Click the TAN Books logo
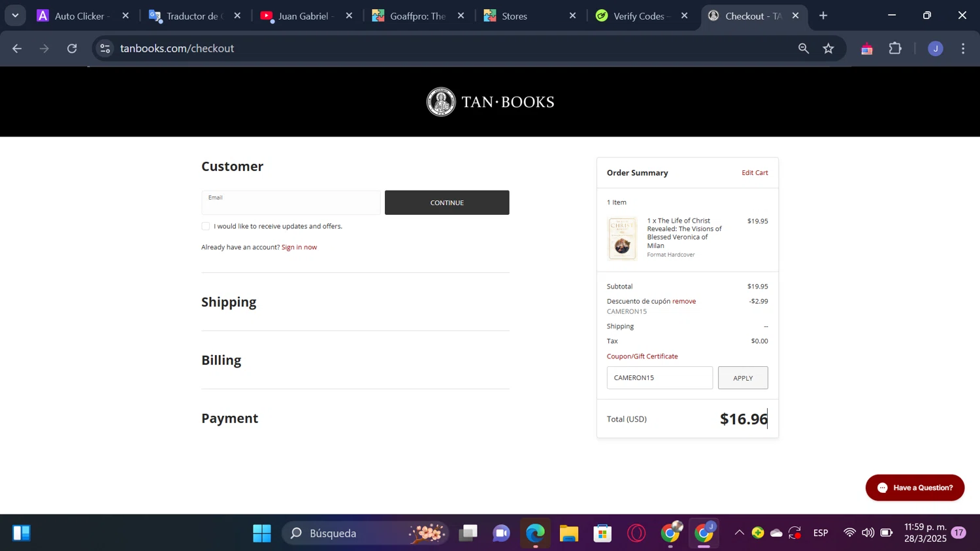 (491, 102)
